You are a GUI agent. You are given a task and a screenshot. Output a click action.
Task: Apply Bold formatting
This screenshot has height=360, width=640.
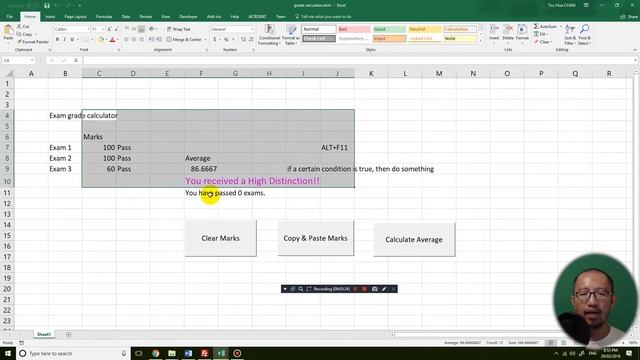point(57,40)
